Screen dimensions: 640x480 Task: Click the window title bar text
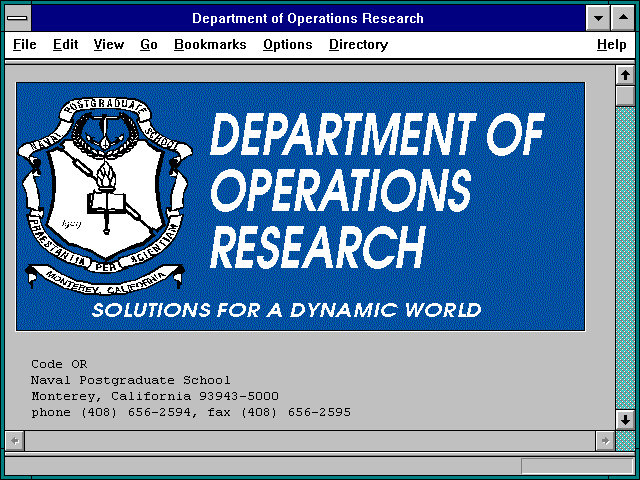(x=308, y=18)
